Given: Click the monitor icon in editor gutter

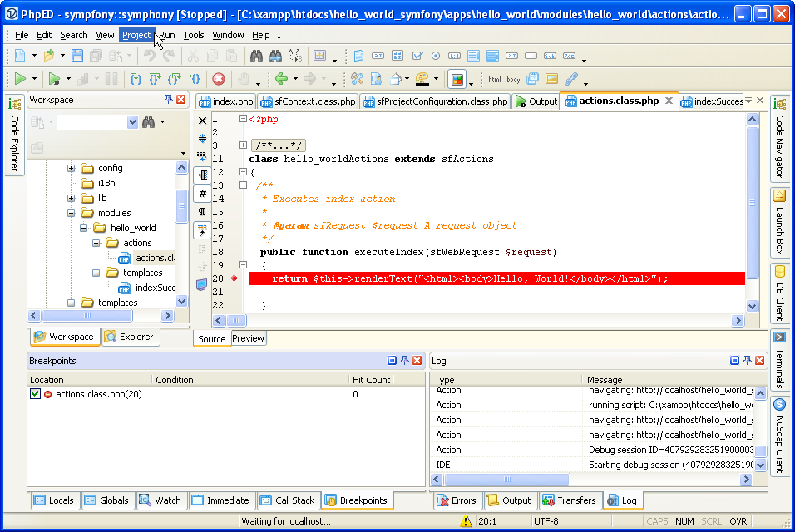Looking at the screenshot, I should pyautogui.click(x=202, y=284).
